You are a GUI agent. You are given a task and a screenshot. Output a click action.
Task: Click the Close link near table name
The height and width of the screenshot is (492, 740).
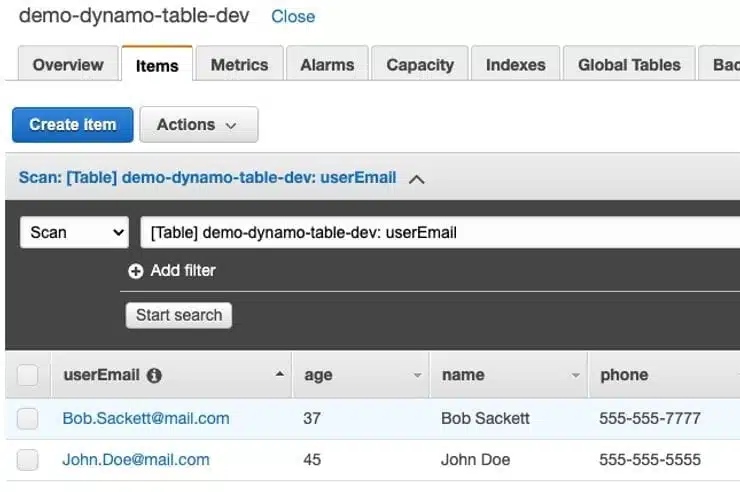(293, 17)
